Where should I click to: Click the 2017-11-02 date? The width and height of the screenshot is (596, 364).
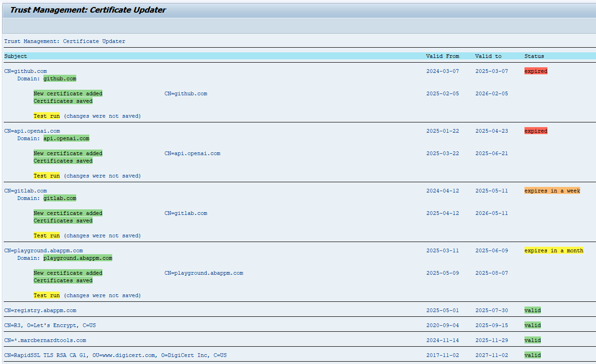tap(443, 355)
